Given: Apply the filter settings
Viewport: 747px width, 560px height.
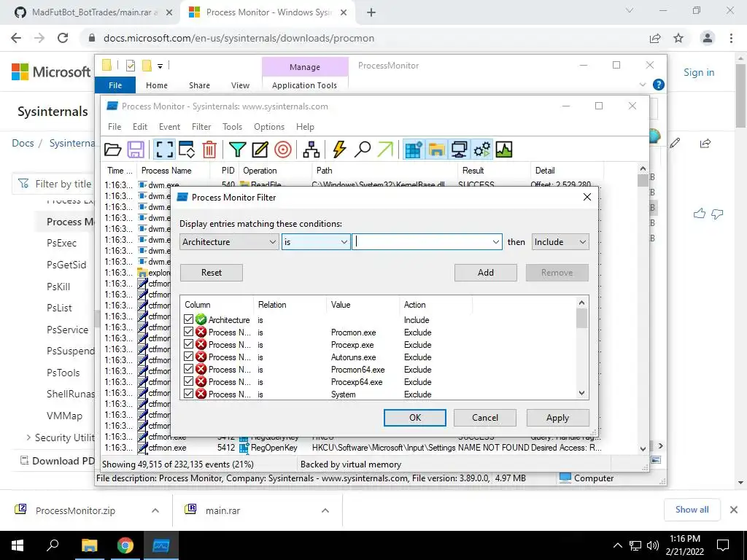Looking at the screenshot, I should (558, 418).
